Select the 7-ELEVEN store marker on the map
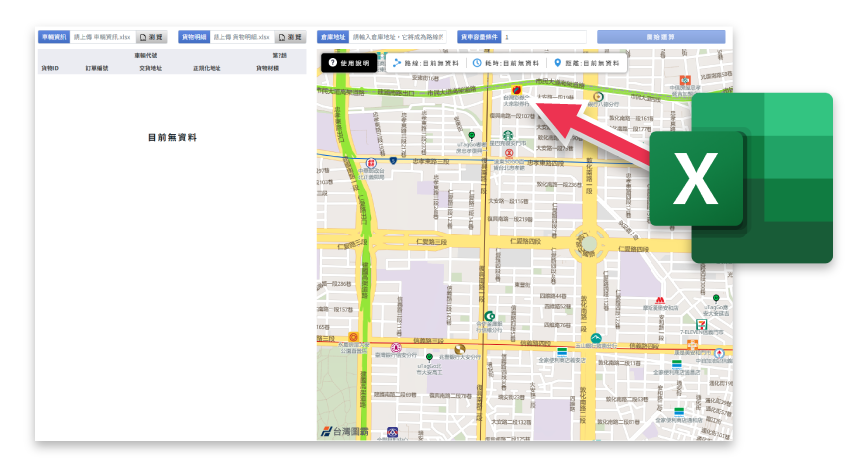The image size is (868, 469). pos(702,325)
